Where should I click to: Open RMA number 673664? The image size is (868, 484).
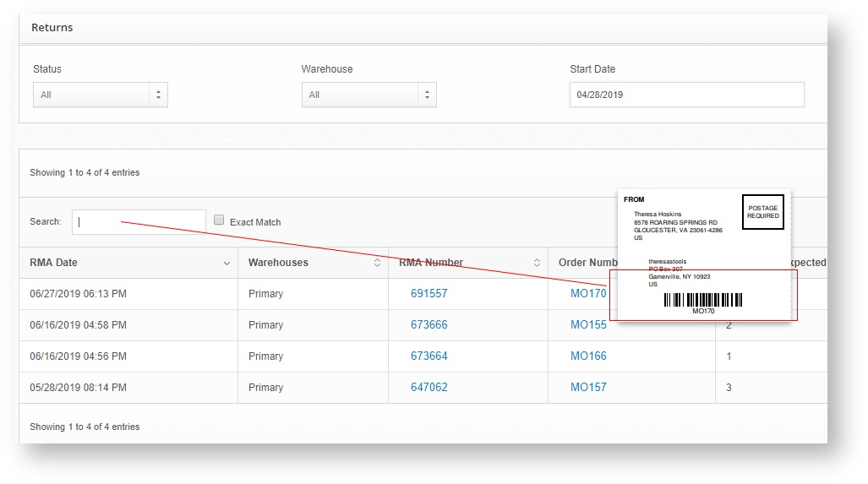(x=429, y=356)
